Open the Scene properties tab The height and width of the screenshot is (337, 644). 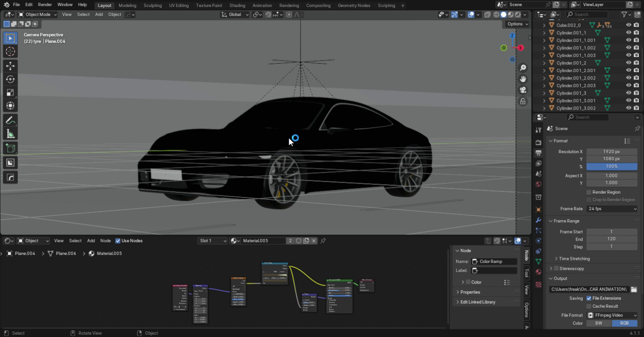pos(538,174)
